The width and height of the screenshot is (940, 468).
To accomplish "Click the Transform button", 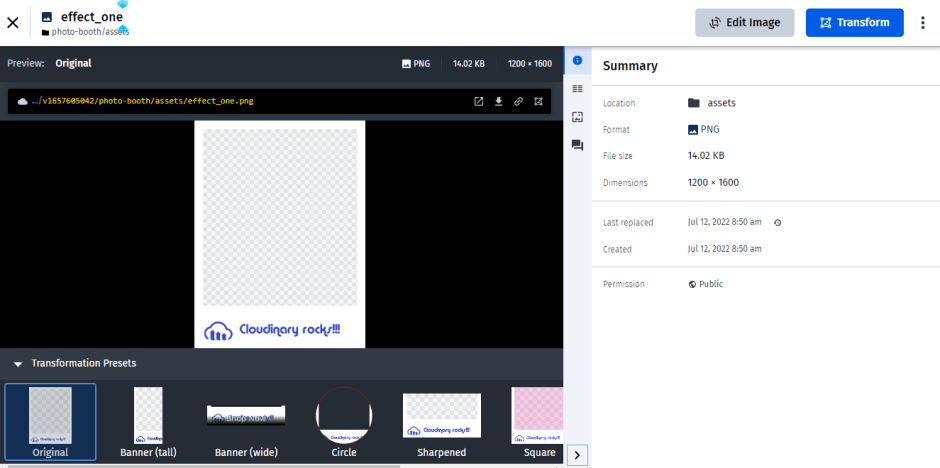I will [854, 23].
